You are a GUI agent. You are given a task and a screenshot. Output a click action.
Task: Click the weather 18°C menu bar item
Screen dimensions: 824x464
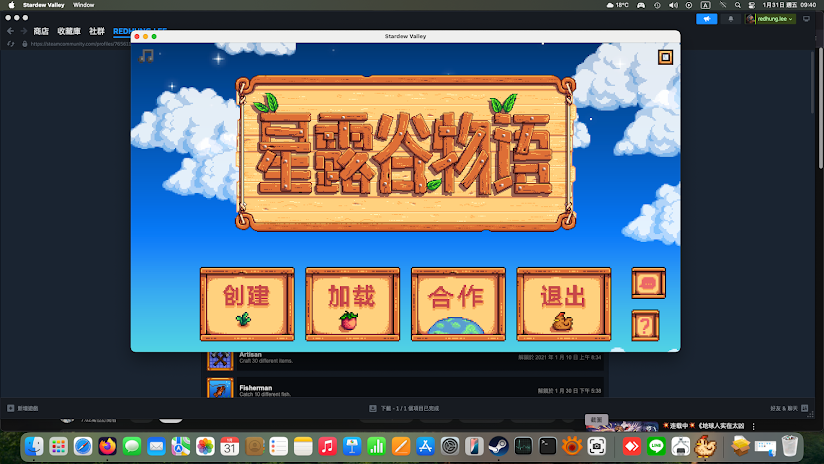617,5
